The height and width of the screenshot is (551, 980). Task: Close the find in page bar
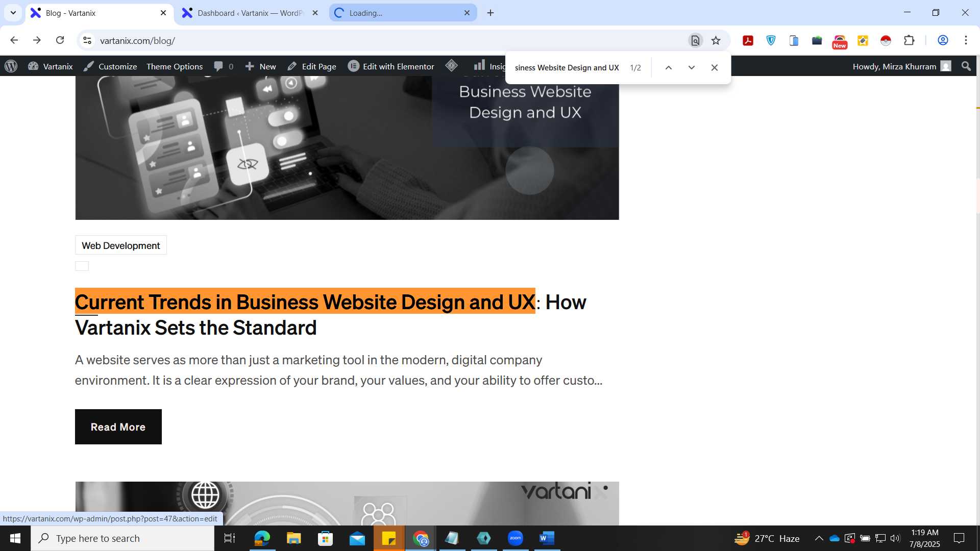tap(714, 67)
